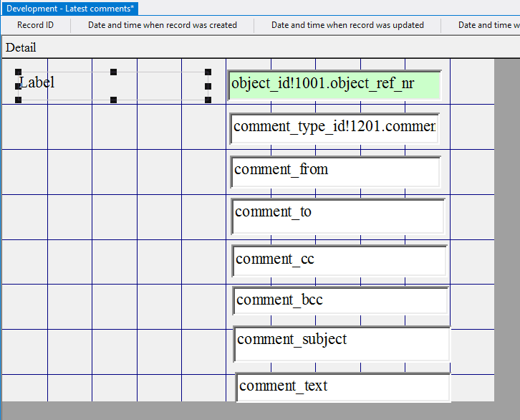Viewport: 520px width, 420px height.
Task: Select the comment_cc field
Action: click(340, 260)
